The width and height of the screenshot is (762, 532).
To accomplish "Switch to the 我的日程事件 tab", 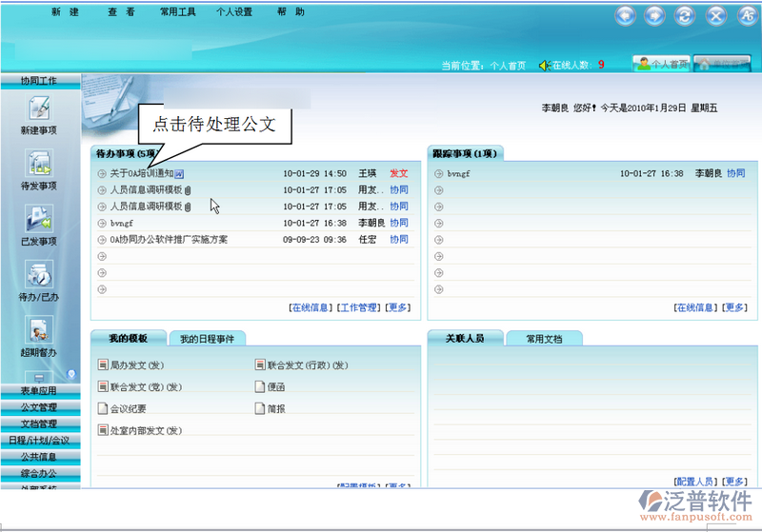I will click(x=207, y=339).
